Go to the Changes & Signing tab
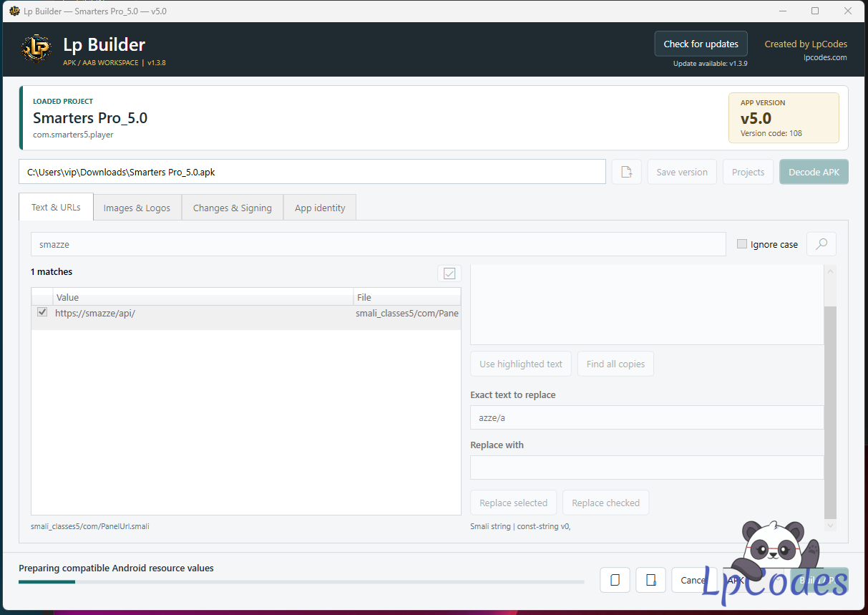Image resolution: width=868 pixels, height=615 pixels. pyautogui.click(x=233, y=208)
